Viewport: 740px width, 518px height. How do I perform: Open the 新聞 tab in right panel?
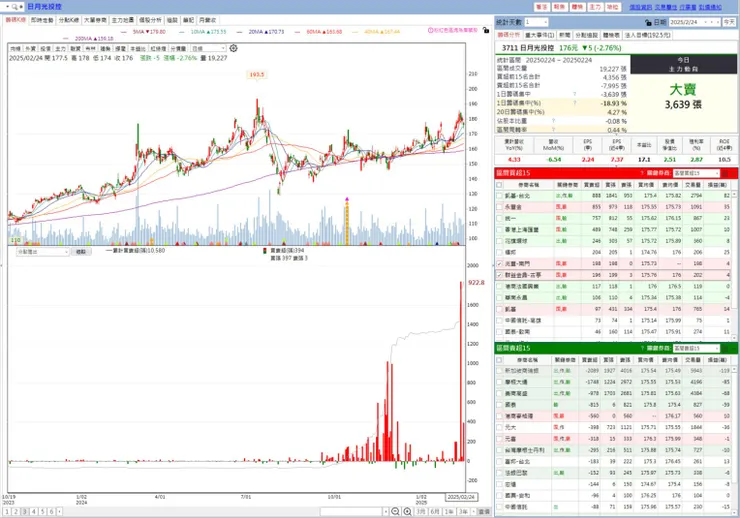(x=564, y=35)
